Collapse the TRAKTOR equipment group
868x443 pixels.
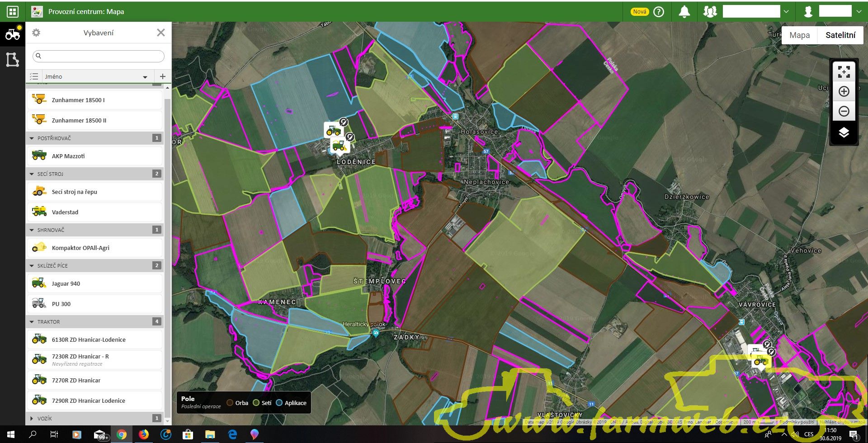(x=32, y=322)
